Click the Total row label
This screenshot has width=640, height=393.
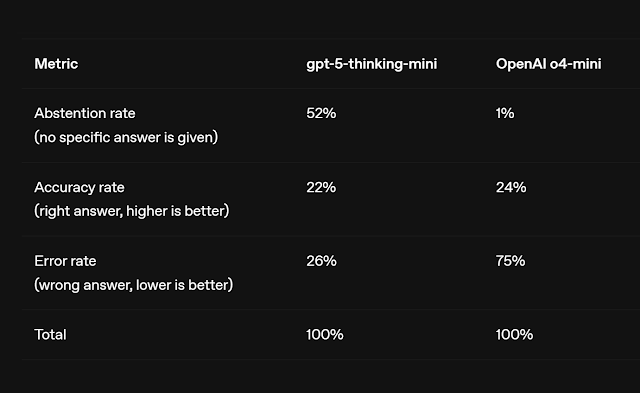click(50, 335)
